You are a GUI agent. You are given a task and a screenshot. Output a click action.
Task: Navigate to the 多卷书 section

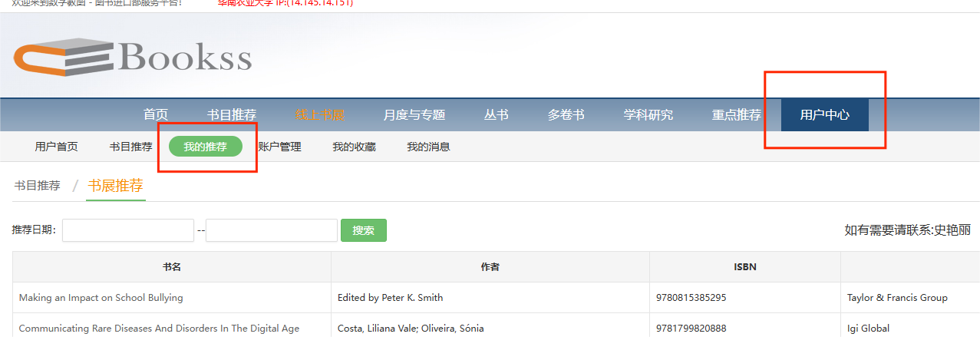[x=566, y=115]
